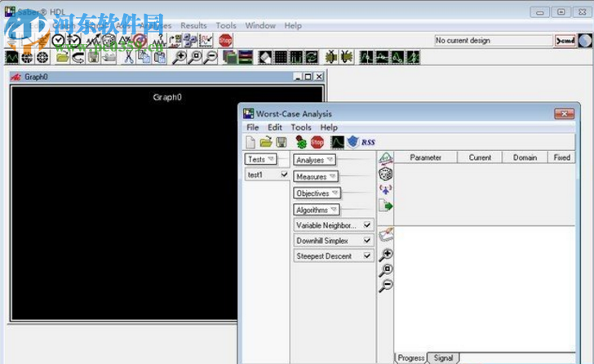Viewport: 594px width, 364px height.
Task: Open the Window menu in Saber main window
Action: (260, 26)
